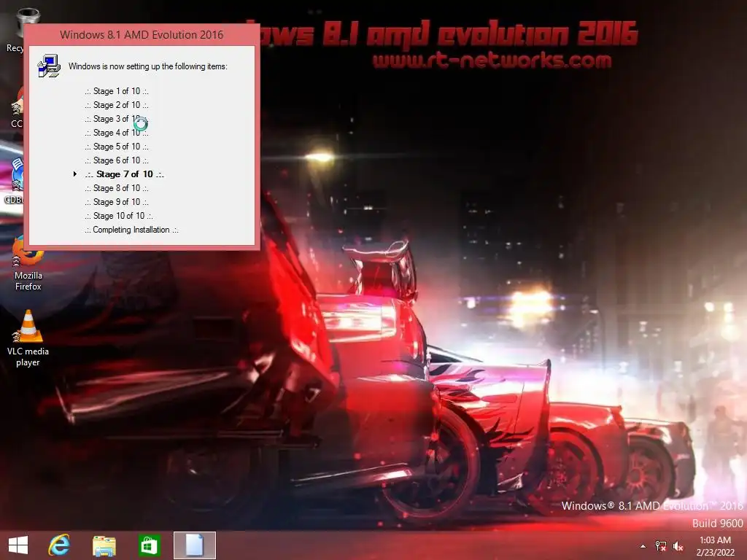Viewport: 747px width, 560px height.
Task: Select the CDBurner desktop icon
Action: 15,181
